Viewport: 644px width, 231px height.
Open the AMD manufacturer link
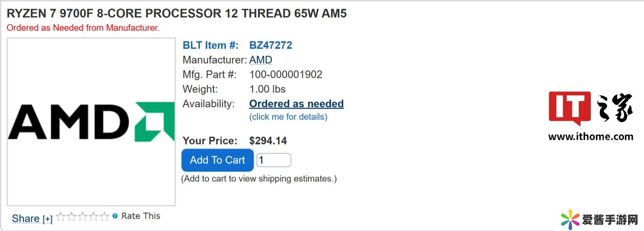point(260,60)
